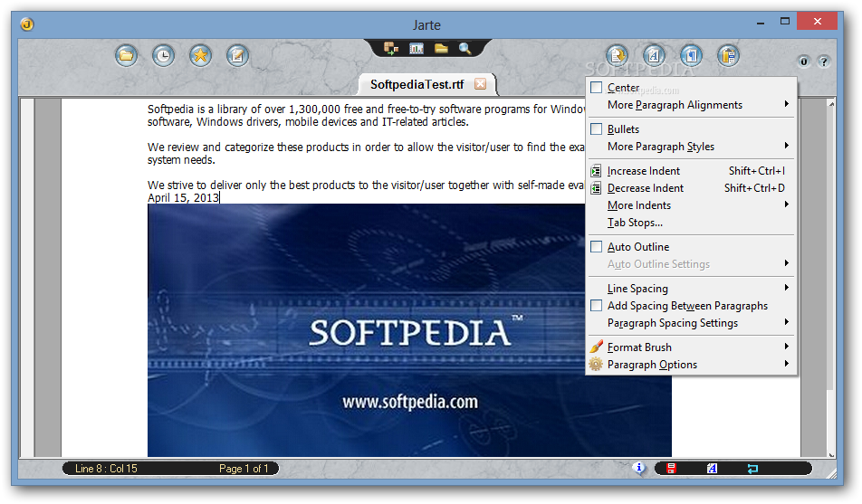The width and height of the screenshot is (862, 504).
Task: Open the font format 'A' round button
Action: click(x=654, y=55)
